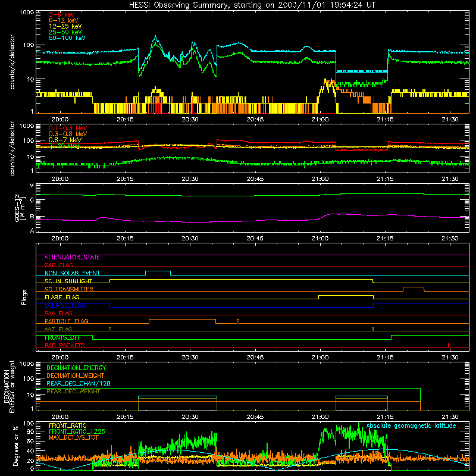476x476 pixels.
Task: Click the ECLIPSE_FLAG label
Action: click(65, 305)
